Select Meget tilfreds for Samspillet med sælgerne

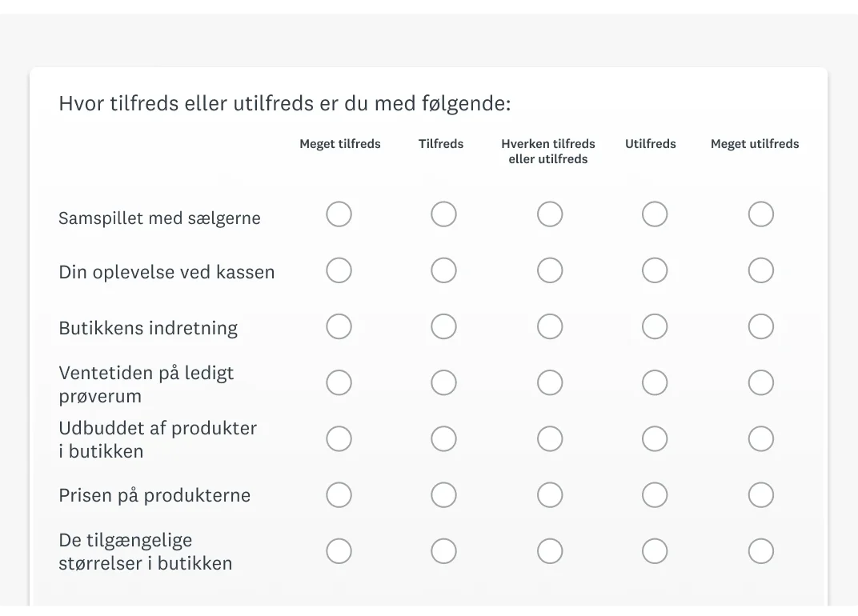[x=339, y=214]
